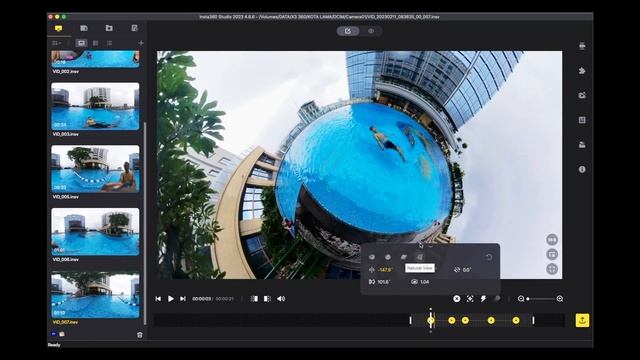Image resolution: width=640 pixels, height=360 pixels.
Task: Click the timeline zoom slider
Action: coord(541,299)
